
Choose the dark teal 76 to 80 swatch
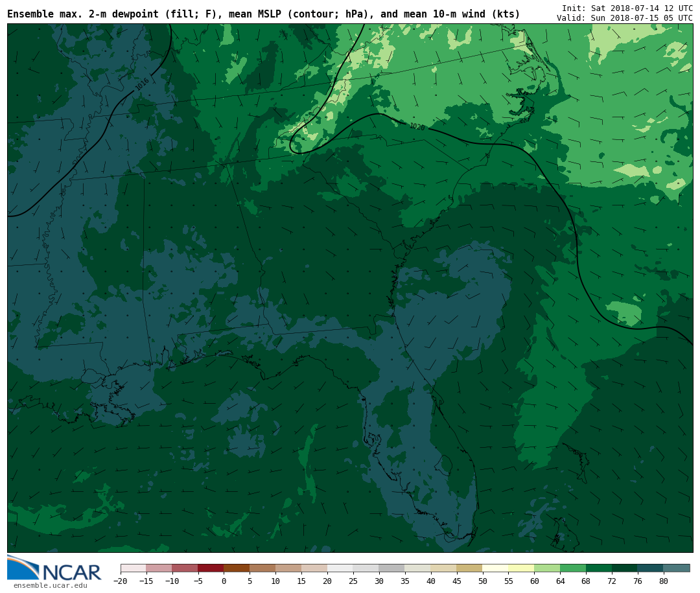[x=650, y=568]
